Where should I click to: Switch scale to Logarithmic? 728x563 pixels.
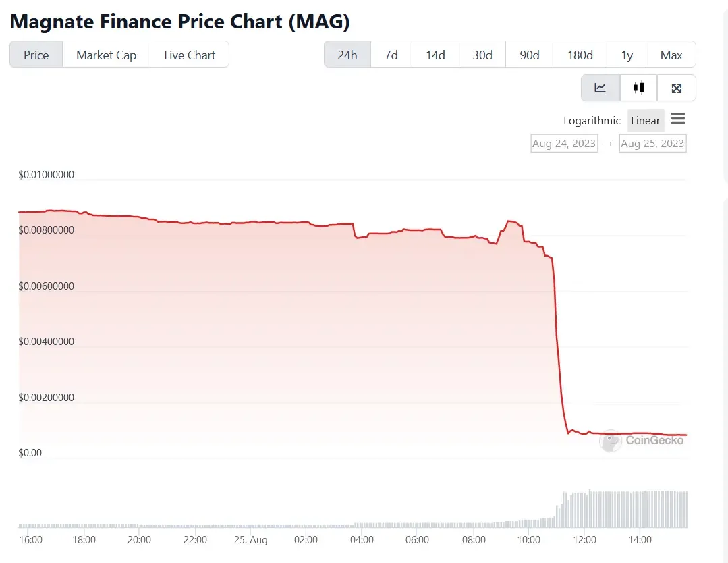click(x=592, y=120)
